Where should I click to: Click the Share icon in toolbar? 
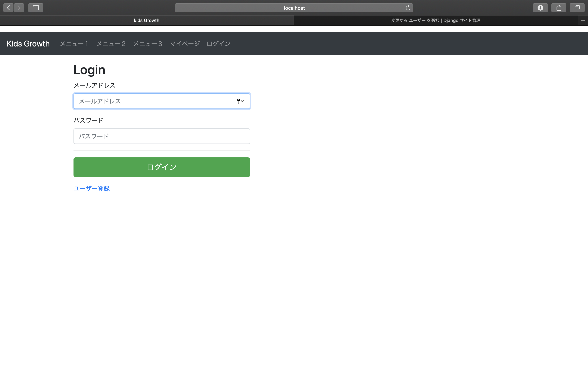pos(559,8)
